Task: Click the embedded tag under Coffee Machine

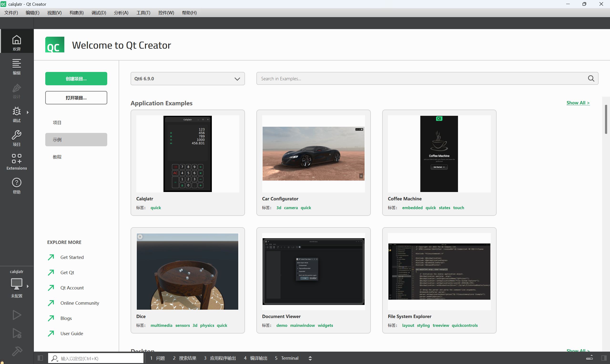Action: pyautogui.click(x=412, y=208)
